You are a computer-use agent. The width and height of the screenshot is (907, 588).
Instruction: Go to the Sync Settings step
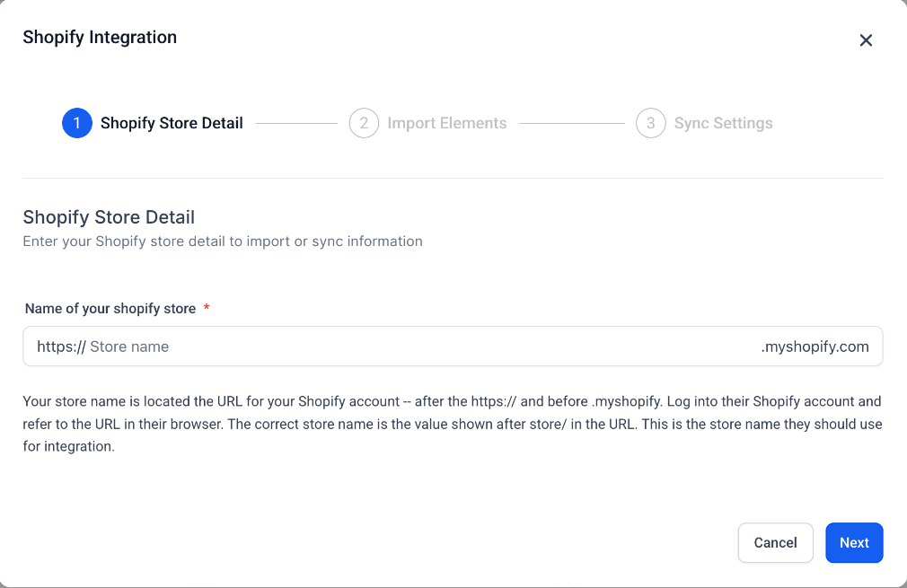point(723,123)
